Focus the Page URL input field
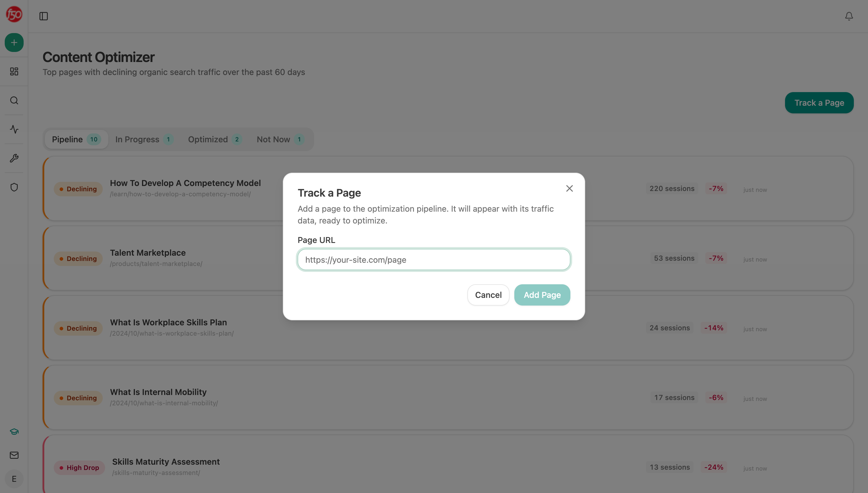This screenshot has height=493, width=868. pyautogui.click(x=434, y=260)
